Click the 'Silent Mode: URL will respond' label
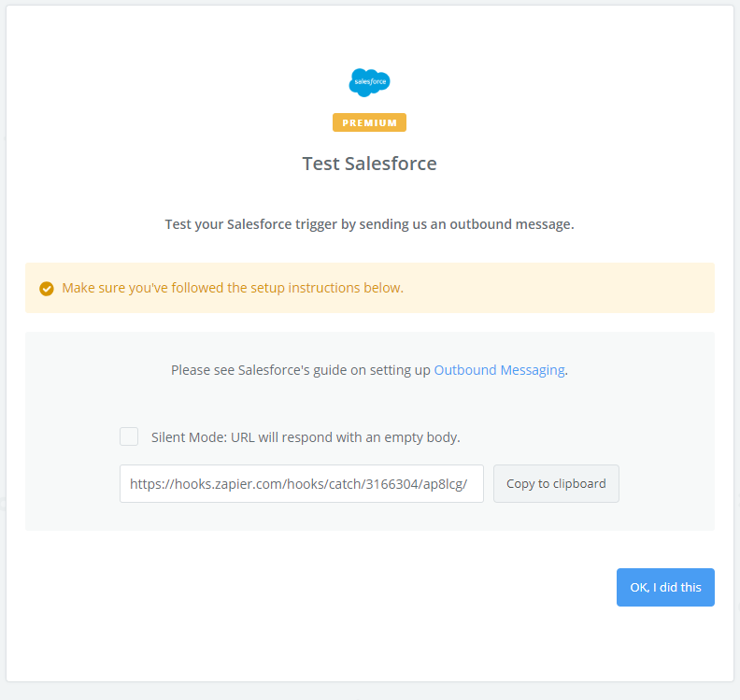 click(x=306, y=437)
